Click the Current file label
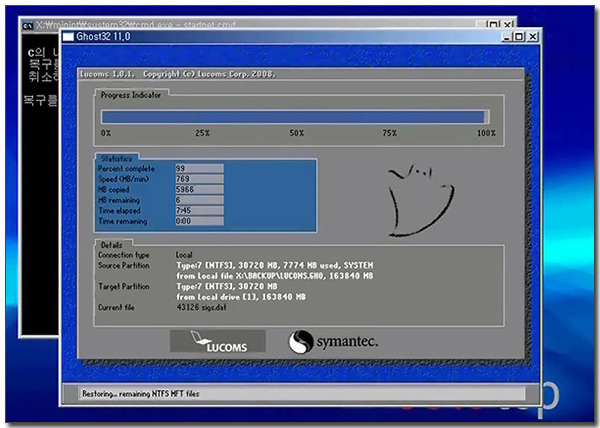The image size is (600, 428). (x=116, y=308)
